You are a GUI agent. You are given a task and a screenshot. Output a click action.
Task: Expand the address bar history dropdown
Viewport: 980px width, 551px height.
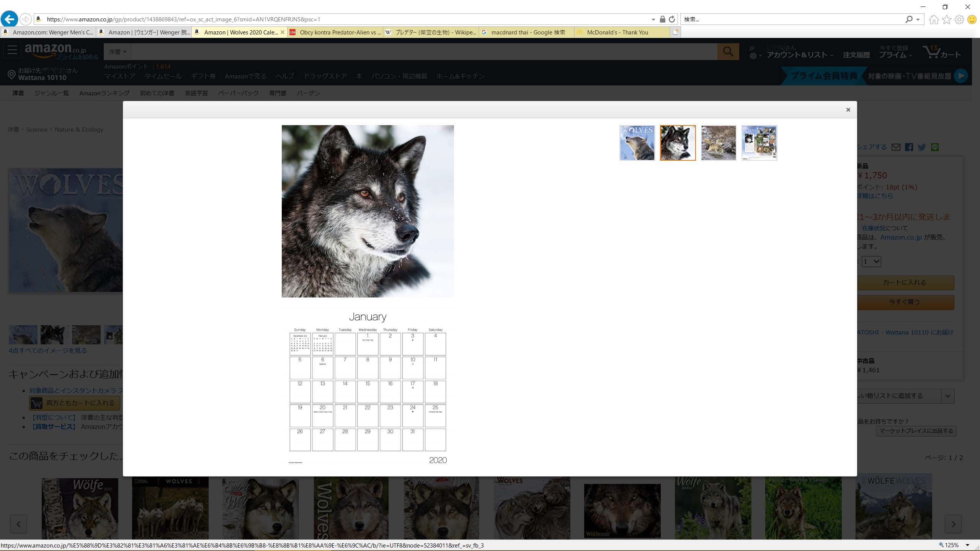pyautogui.click(x=653, y=20)
